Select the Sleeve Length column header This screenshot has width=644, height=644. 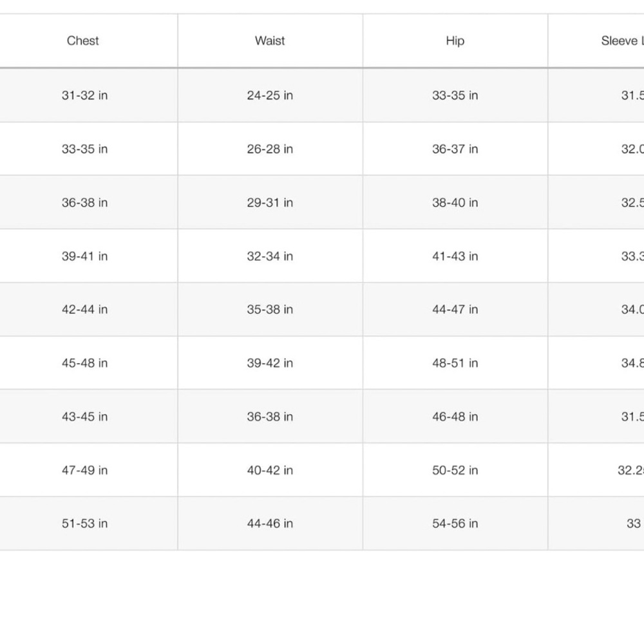point(596,41)
